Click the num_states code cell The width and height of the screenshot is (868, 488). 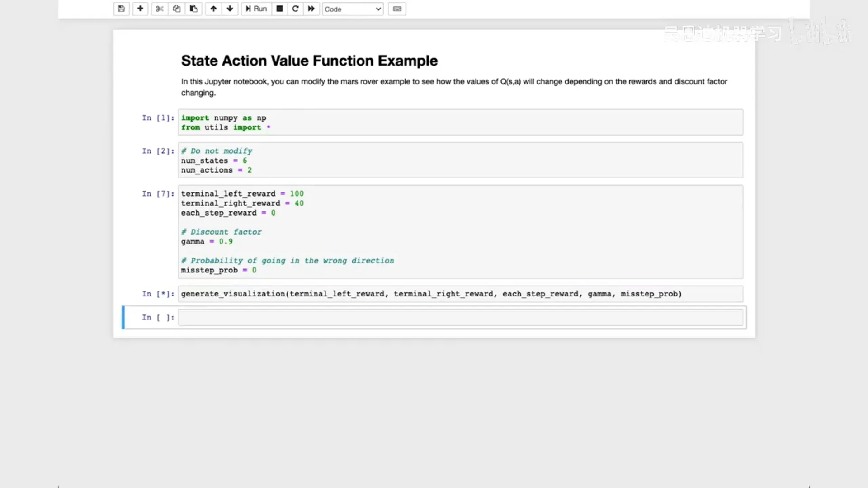[461, 160]
